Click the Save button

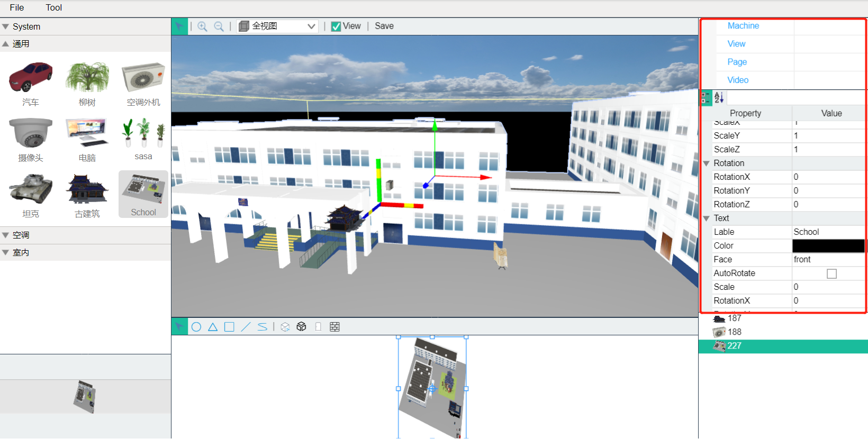tap(384, 26)
